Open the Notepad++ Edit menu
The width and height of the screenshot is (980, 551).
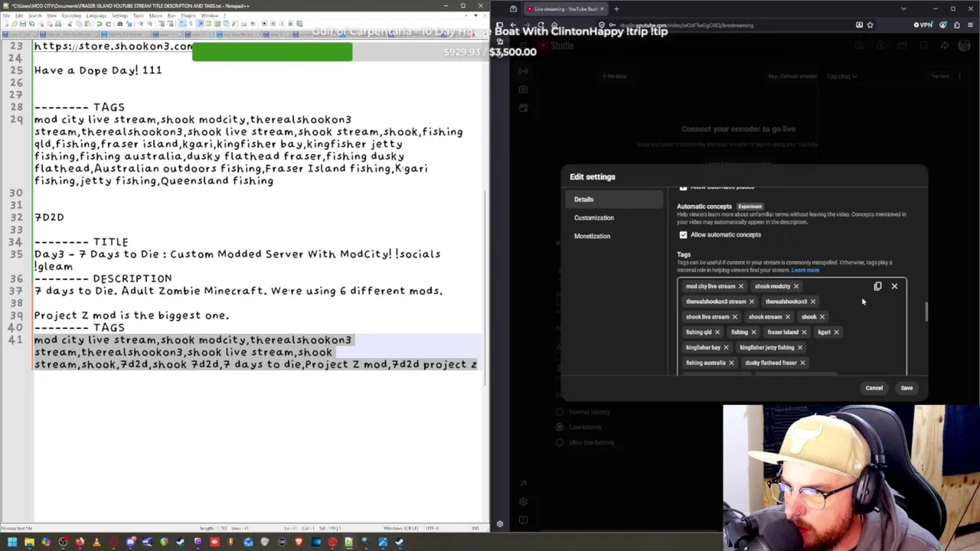(x=20, y=15)
